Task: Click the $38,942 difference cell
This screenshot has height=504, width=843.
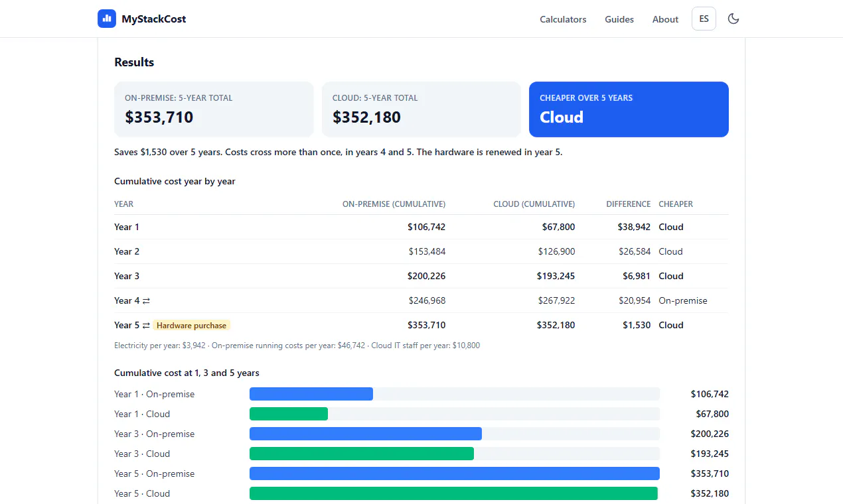Action: tap(635, 227)
